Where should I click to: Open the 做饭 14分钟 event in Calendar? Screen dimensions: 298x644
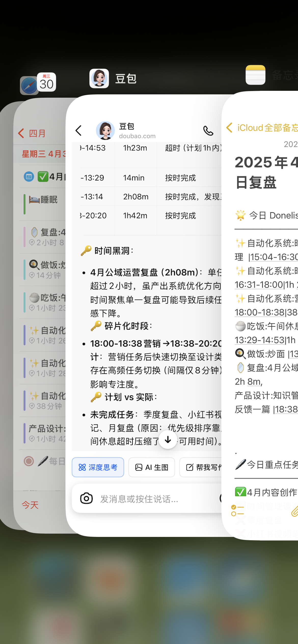pos(43,270)
